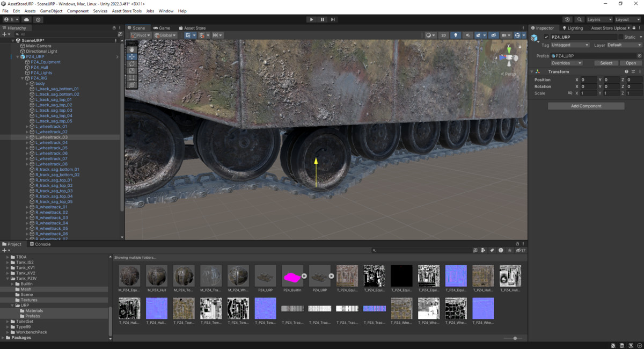Click the Project favorites star icon
The height and width of the screenshot is (349, 644).
(x=509, y=250)
